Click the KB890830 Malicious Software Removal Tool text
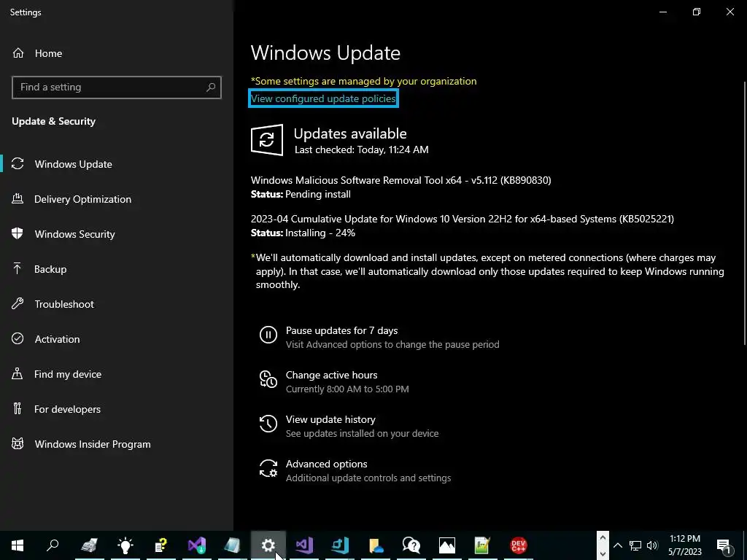Viewport: 747px width, 560px height. pos(400,180)
